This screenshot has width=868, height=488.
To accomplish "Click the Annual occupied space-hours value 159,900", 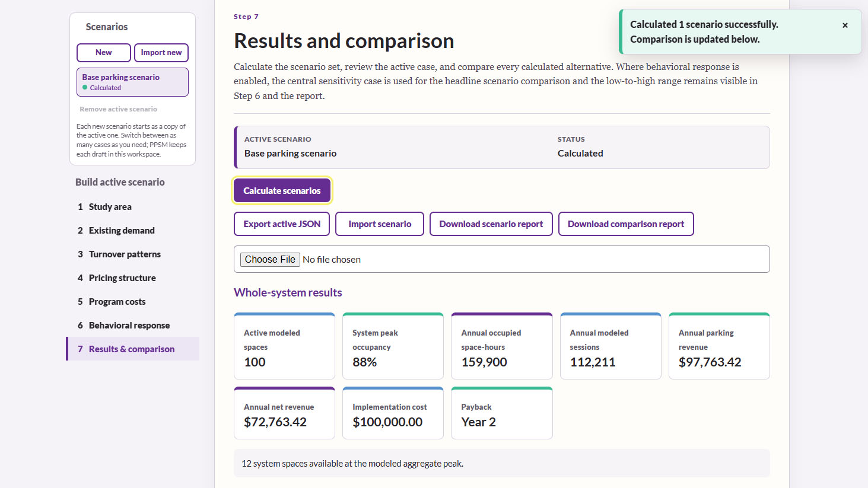I will (484, 362).
